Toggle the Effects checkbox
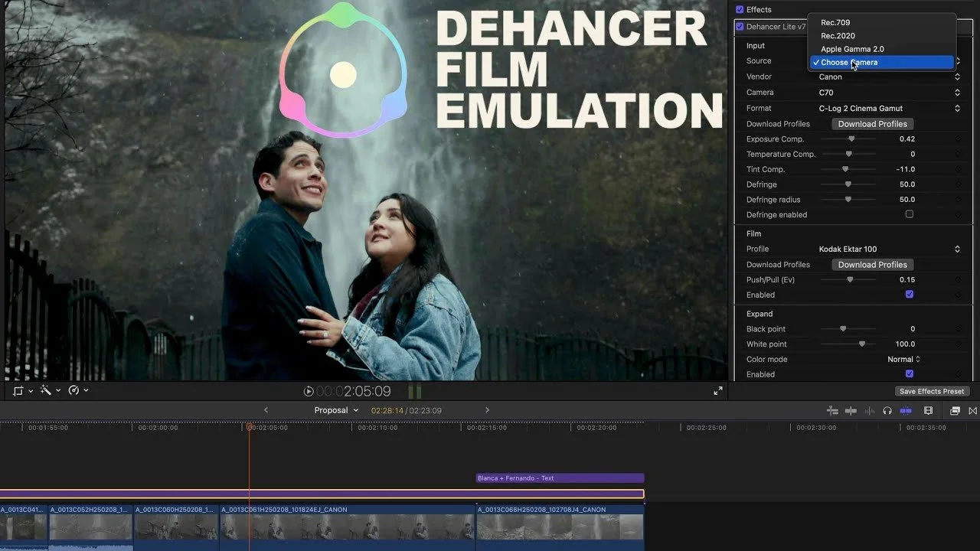 (x=740, y=9)
